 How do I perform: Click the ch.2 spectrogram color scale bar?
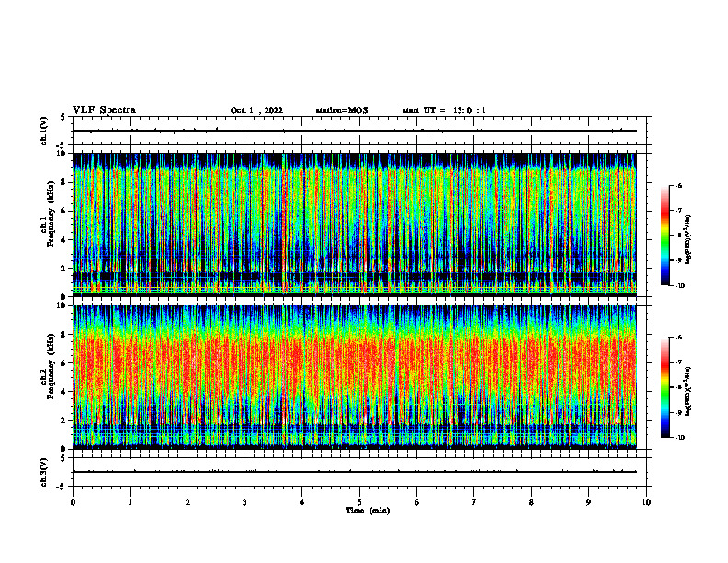(x=665, y=387)
